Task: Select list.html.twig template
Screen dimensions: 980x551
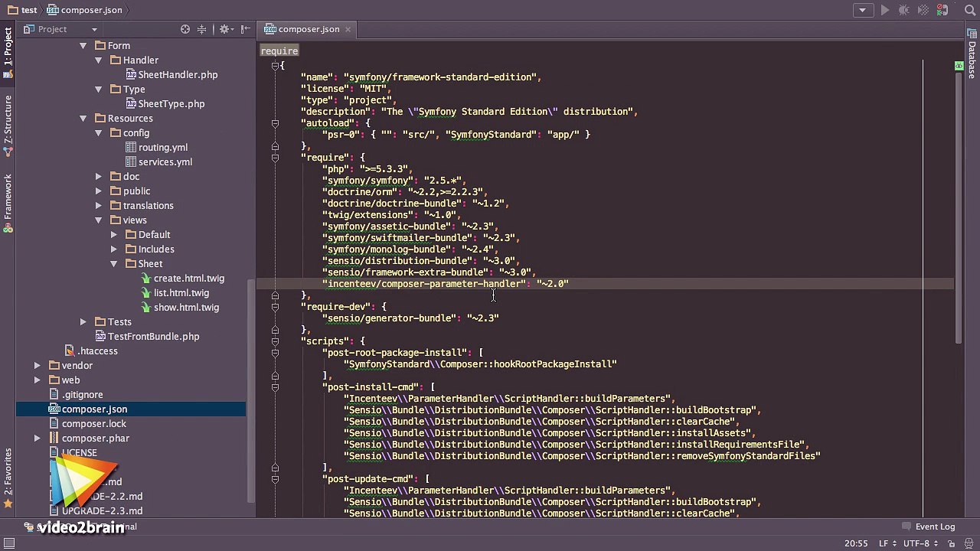Action: (x=175, y=293)
